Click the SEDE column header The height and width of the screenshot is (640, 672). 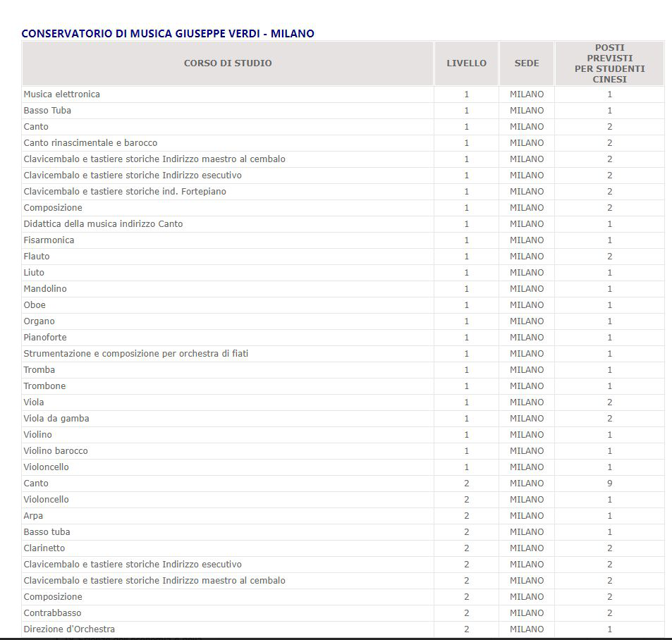[527, 63]
